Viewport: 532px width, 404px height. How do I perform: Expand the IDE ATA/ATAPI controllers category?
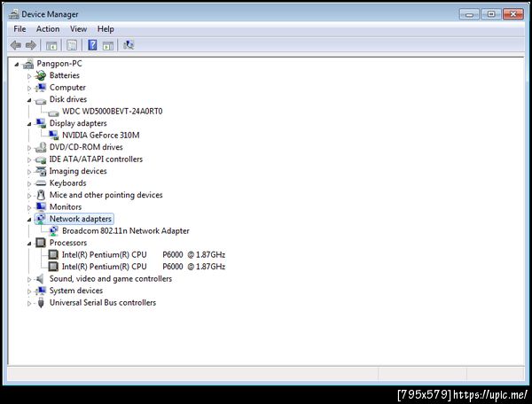[29, 159]
